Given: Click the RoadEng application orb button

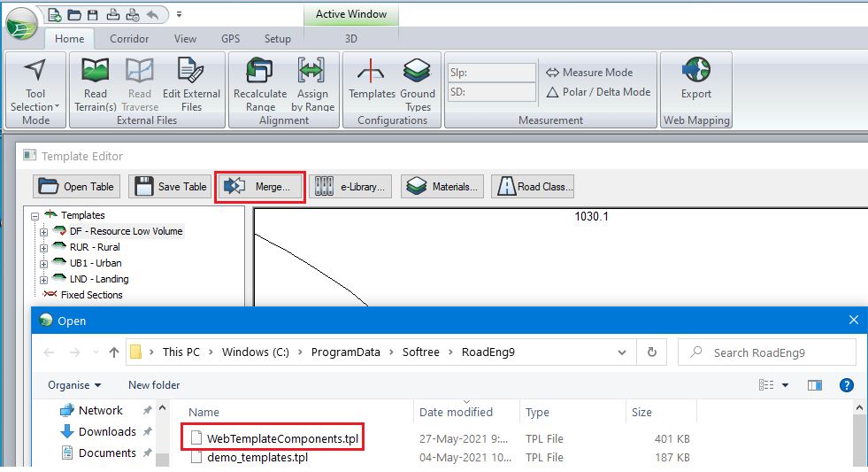Looking at the screenshot, I should (x=21, y=25).
